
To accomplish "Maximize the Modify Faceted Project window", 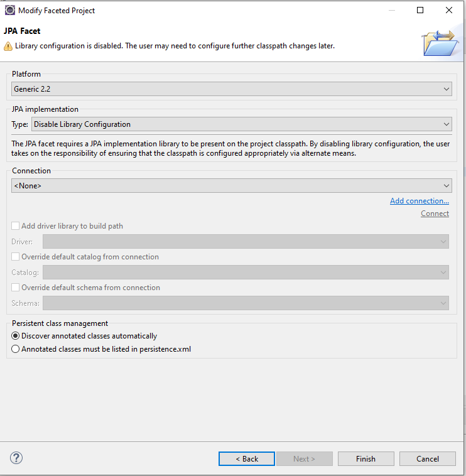I will (x=420, y=11).
